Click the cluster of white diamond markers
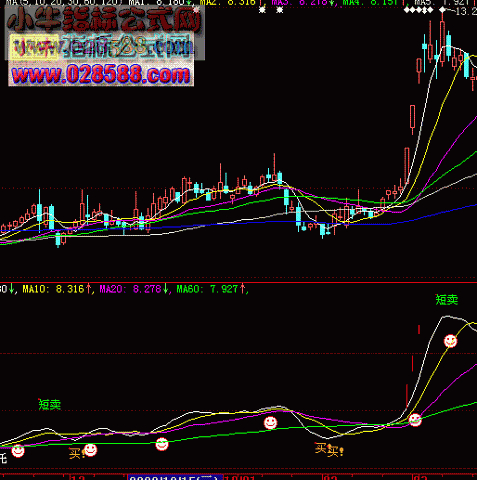The width and height of the screenshot is (477, 480). click(x=418, y=10)
